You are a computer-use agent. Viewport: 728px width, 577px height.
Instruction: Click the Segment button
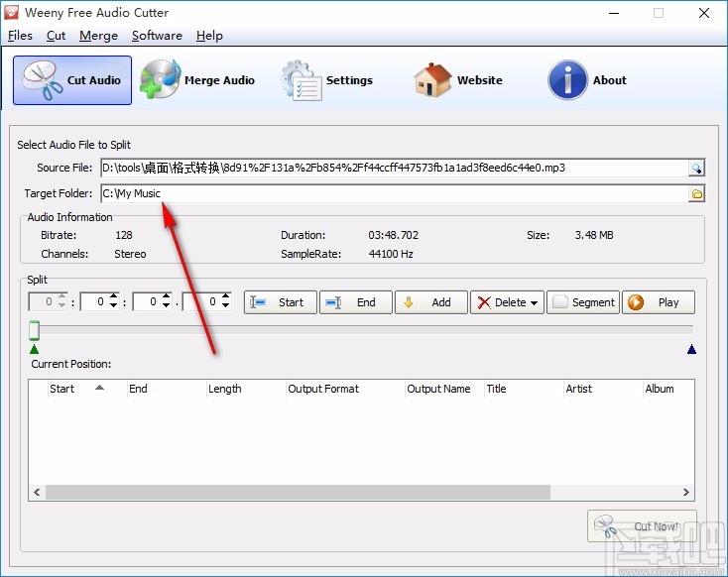pos(583,302)
